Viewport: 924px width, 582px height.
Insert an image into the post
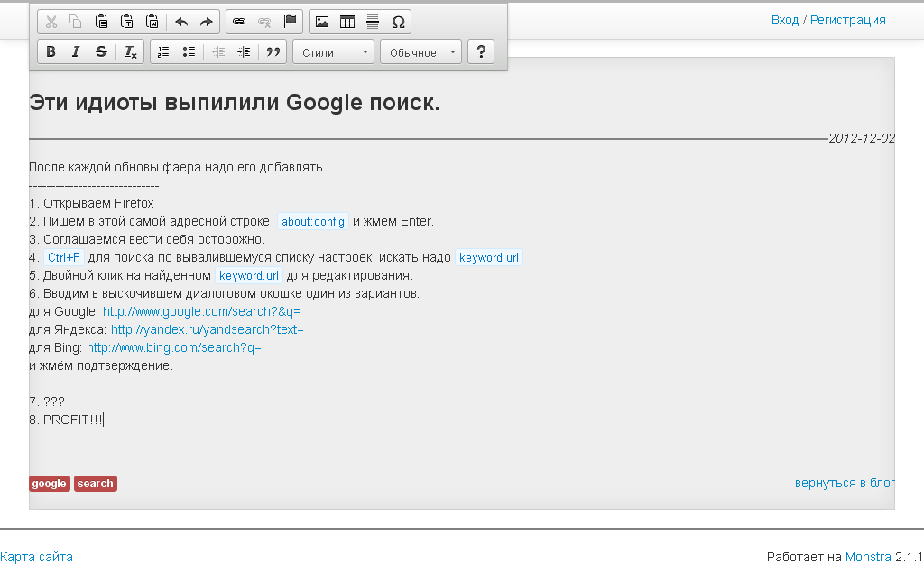click(322, 22)
